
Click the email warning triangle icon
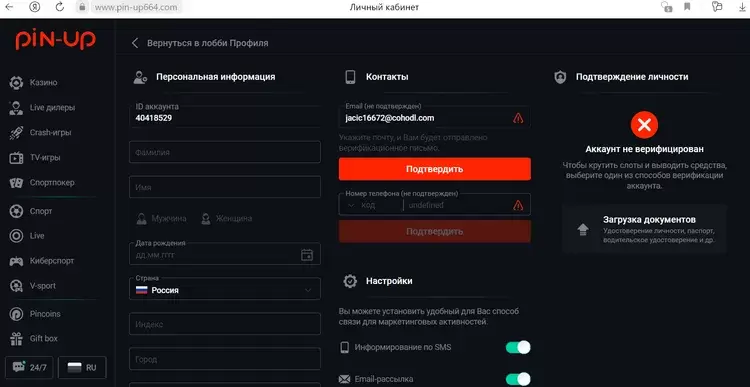coord(518,118)
